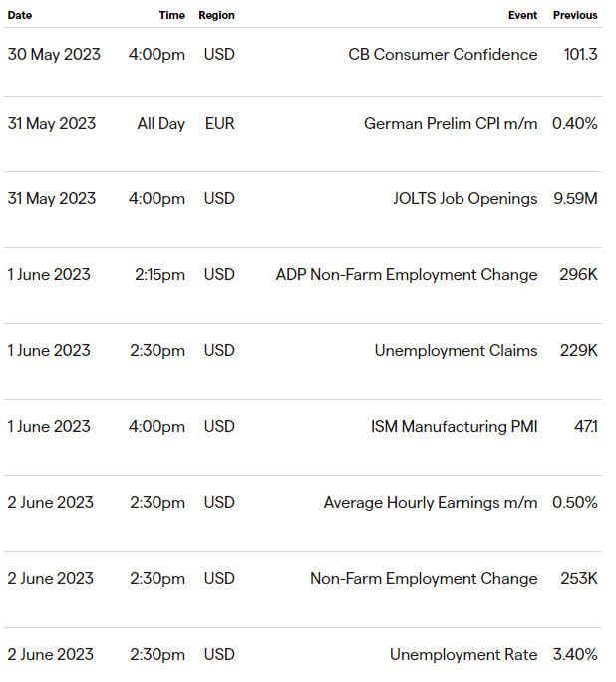Select the CB Consumer Confidence event

pos(443,55)
